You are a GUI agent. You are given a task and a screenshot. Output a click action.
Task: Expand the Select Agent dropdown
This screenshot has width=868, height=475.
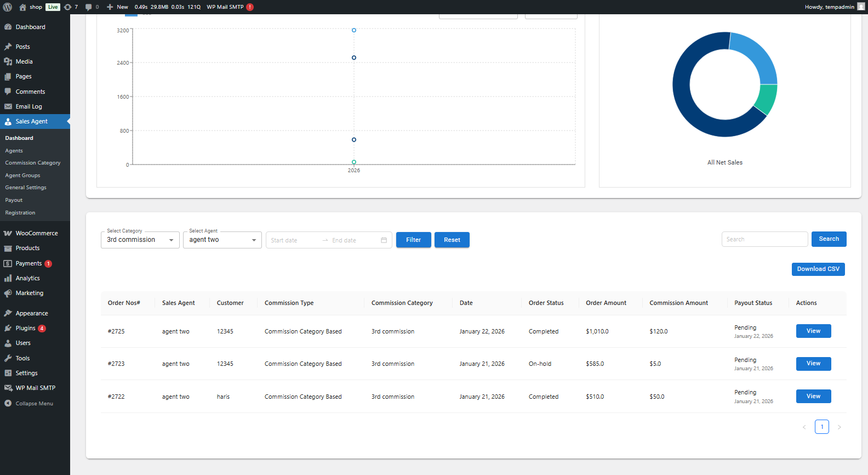(x=222, y=240)
